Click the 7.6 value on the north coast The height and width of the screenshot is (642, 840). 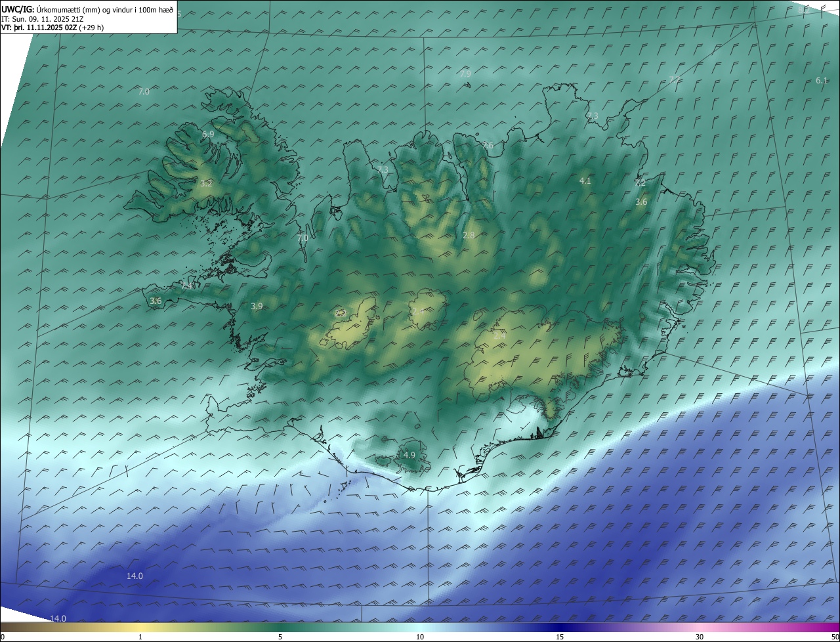487,146
